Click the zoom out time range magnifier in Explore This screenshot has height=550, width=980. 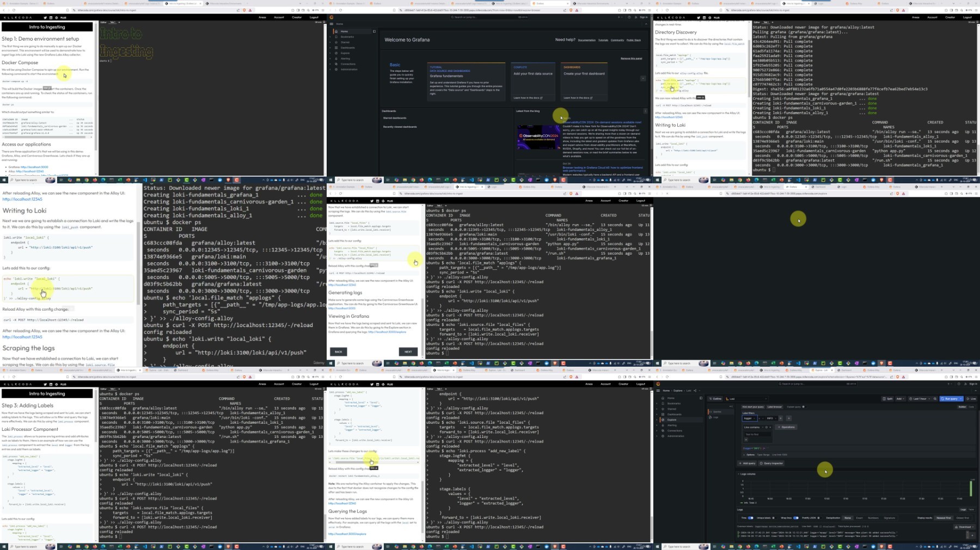pyautogui.click(x=935, y=399)
